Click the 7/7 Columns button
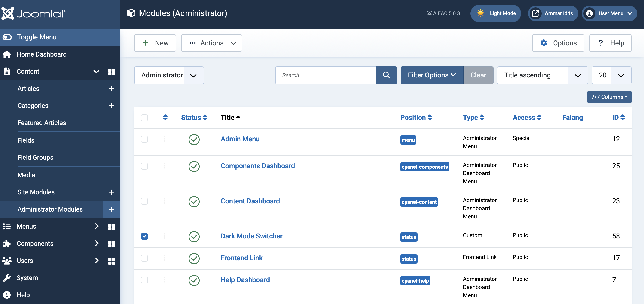Image resolution: width=644 pixels, height=304 pixels. 610,97
